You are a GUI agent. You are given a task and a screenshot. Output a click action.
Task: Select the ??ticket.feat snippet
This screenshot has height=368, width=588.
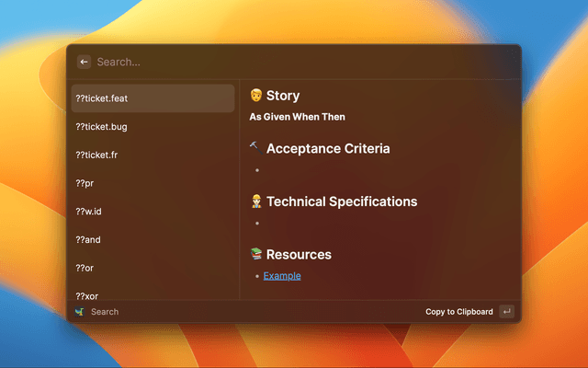tap(153, 98)
